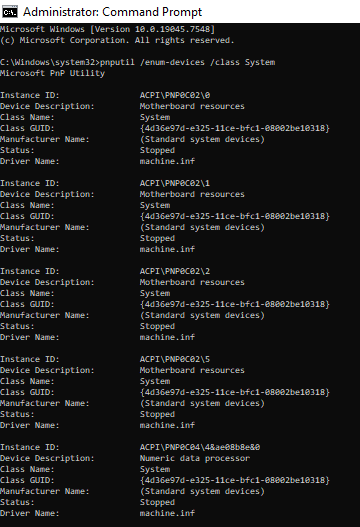Click instance ID ACPI\PNP0C02\0
Screen dimensions: 360x527
175,95
